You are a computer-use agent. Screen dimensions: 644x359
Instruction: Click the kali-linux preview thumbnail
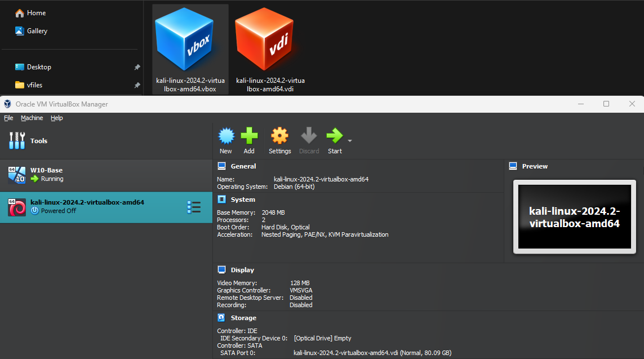575,217
